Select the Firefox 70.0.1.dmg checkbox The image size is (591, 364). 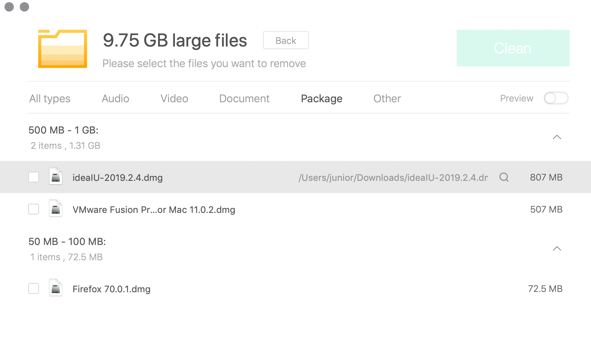pos(34,288)
